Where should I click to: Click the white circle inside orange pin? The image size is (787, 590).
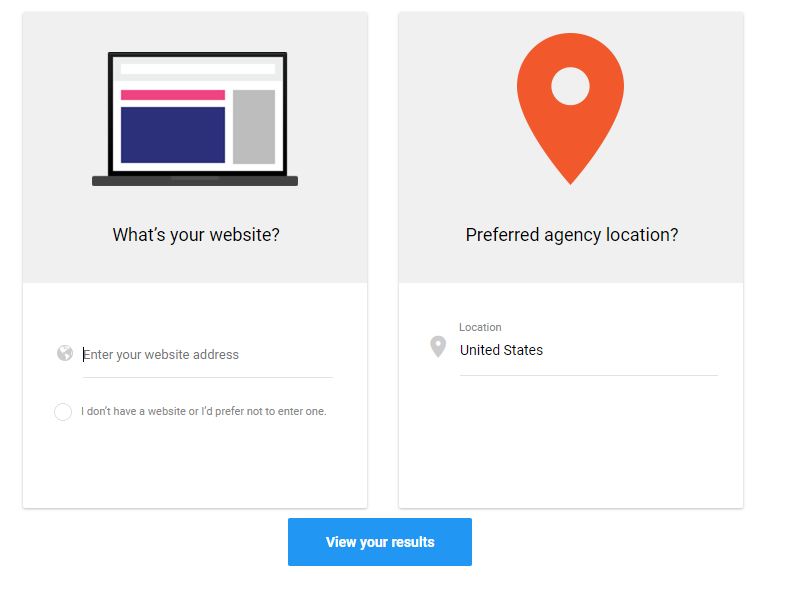[571, 86]
